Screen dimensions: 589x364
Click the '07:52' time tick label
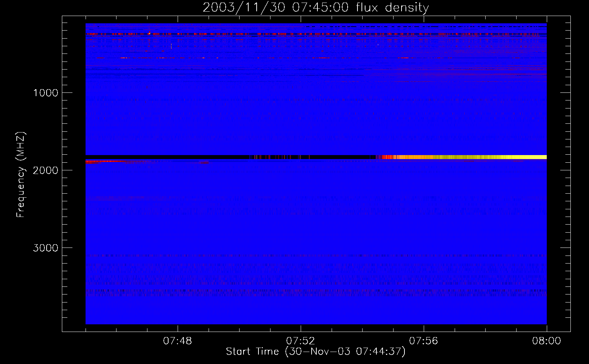pyautogui.click(x=301, y=341)
